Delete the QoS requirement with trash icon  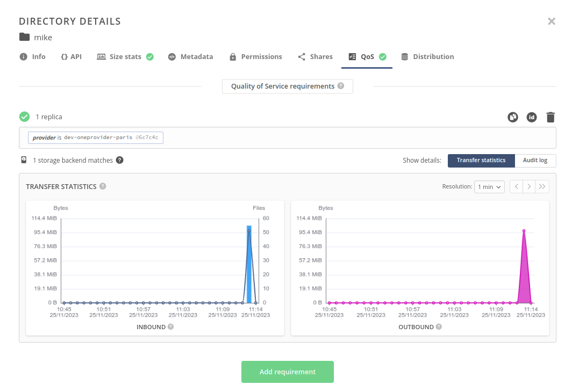[550, 117]
